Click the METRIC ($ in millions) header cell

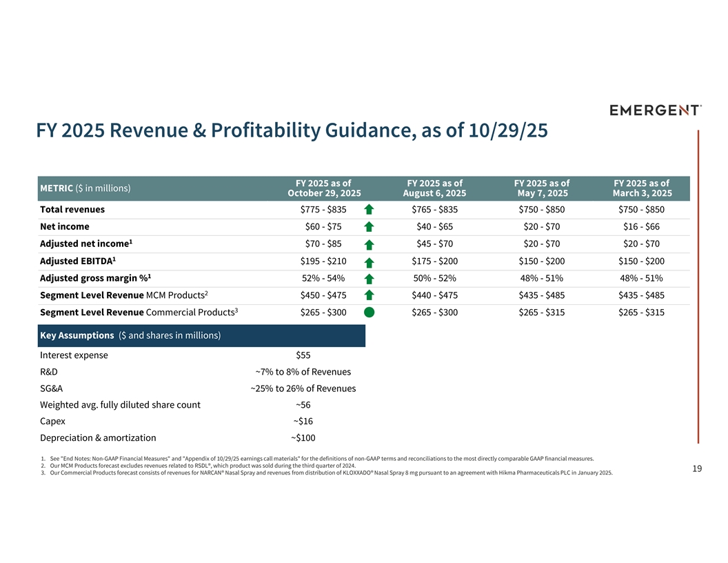pos(85,188)
